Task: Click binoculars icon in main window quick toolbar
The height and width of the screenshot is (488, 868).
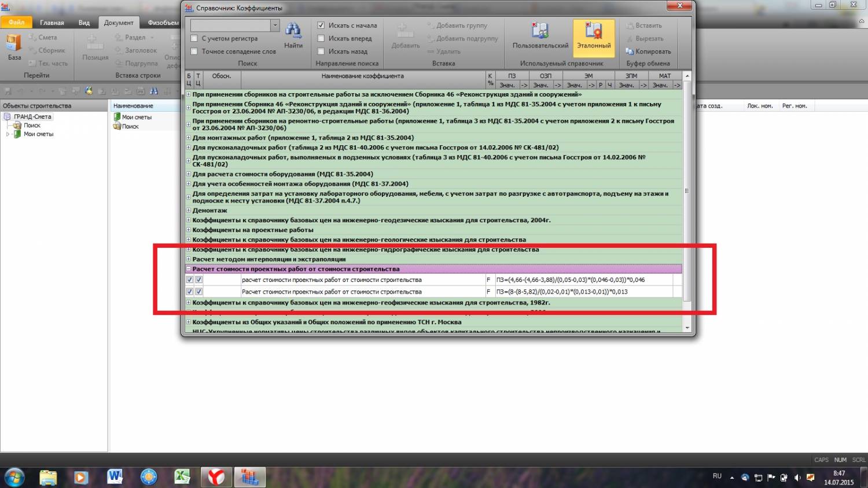Action: coord(154,91)
